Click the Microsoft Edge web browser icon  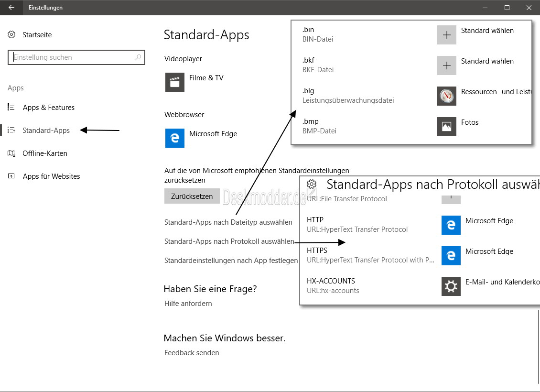174,138
